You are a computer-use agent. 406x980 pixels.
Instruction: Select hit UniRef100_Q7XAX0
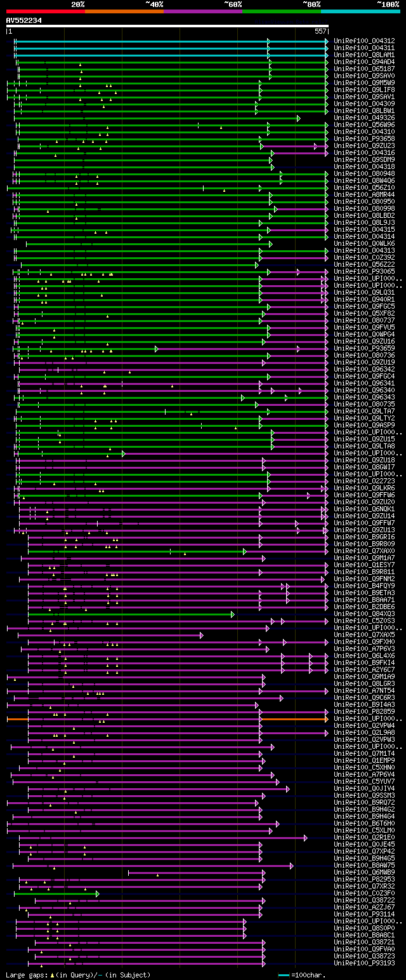point(364,551)
